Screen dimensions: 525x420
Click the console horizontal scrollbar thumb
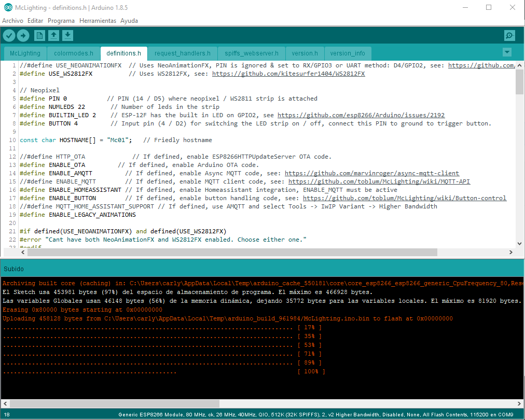(x=115, y=403)
